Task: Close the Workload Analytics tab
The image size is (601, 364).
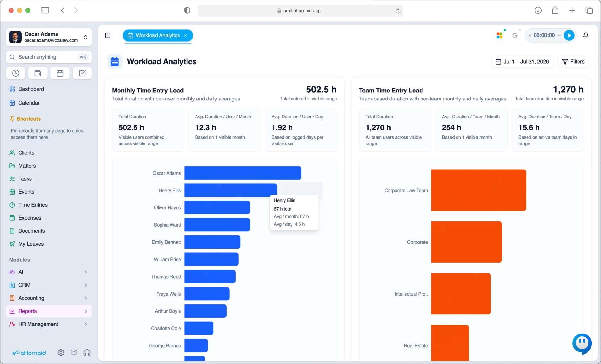Action: [x=185, y=35]
